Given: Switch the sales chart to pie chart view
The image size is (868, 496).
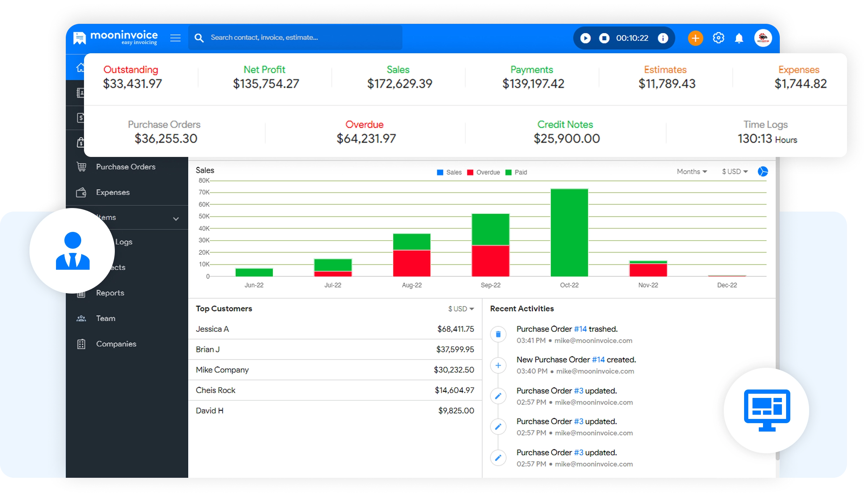Looking at the screenshot, I should point(763,172).
